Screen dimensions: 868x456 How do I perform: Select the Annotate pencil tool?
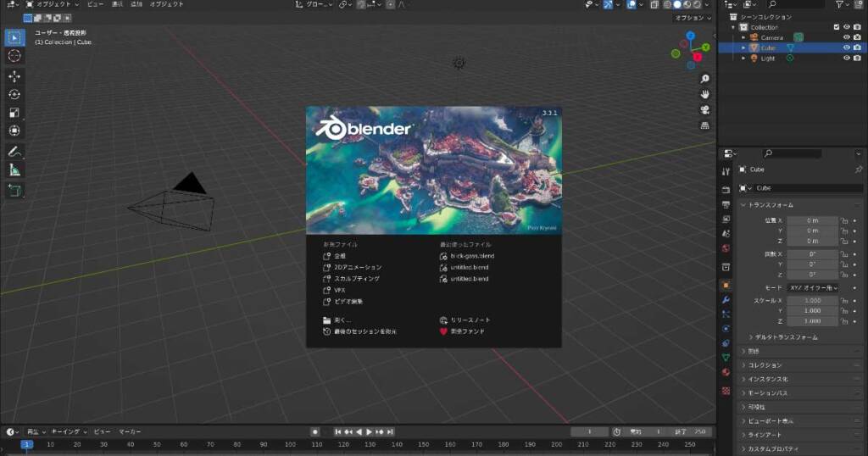pos(14,152)
